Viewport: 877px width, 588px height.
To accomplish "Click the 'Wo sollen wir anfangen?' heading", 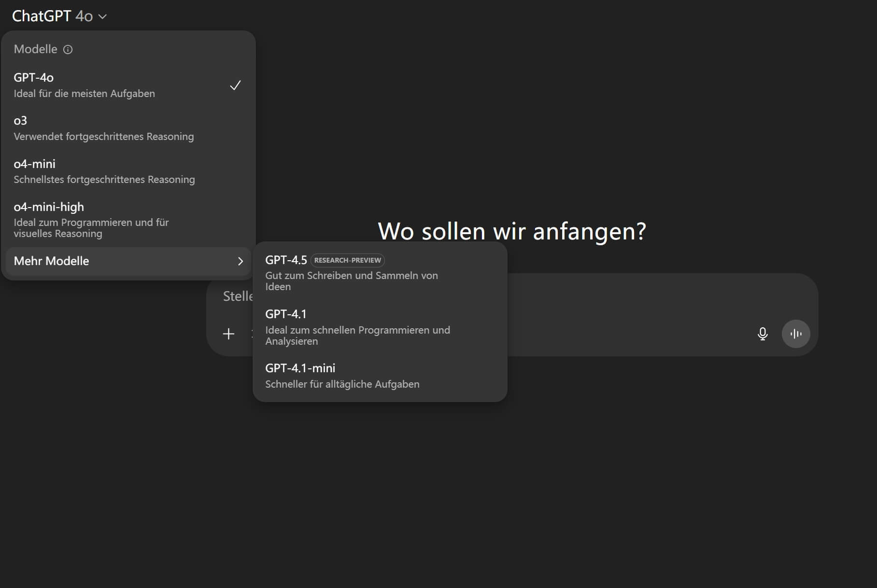I will click(x=512, y=231).
